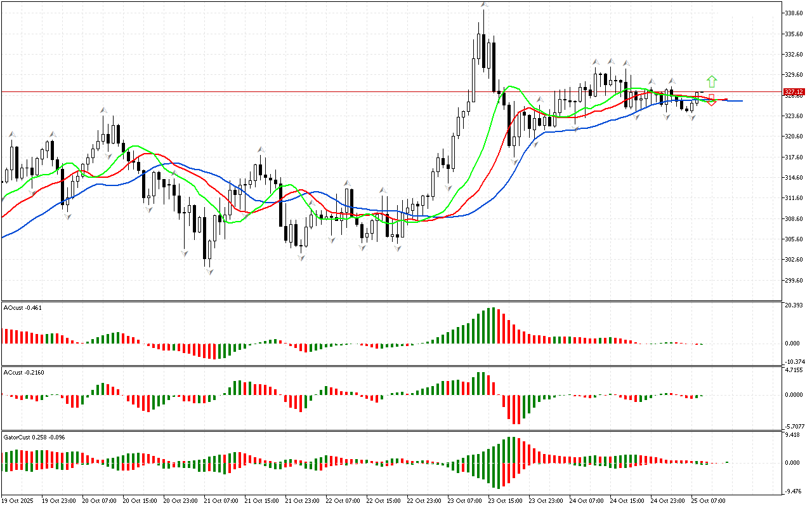
Task: Click the GatorCust indicator label
Action: pos(34,437)
